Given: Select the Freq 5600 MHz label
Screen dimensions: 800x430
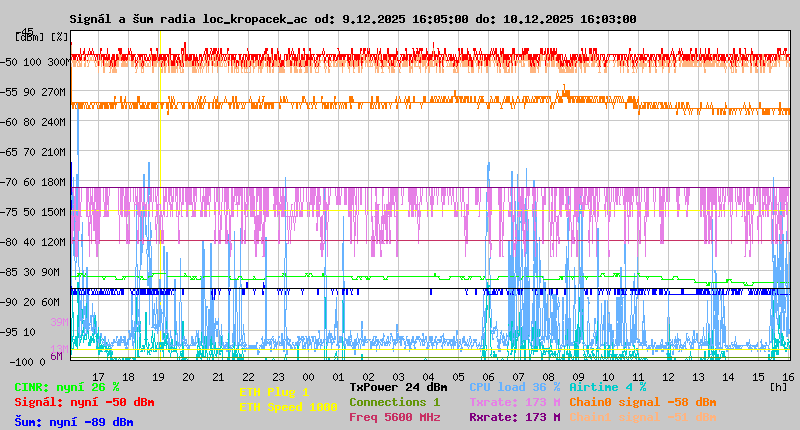Looking at the screenshot, I should tap(394, 418).
